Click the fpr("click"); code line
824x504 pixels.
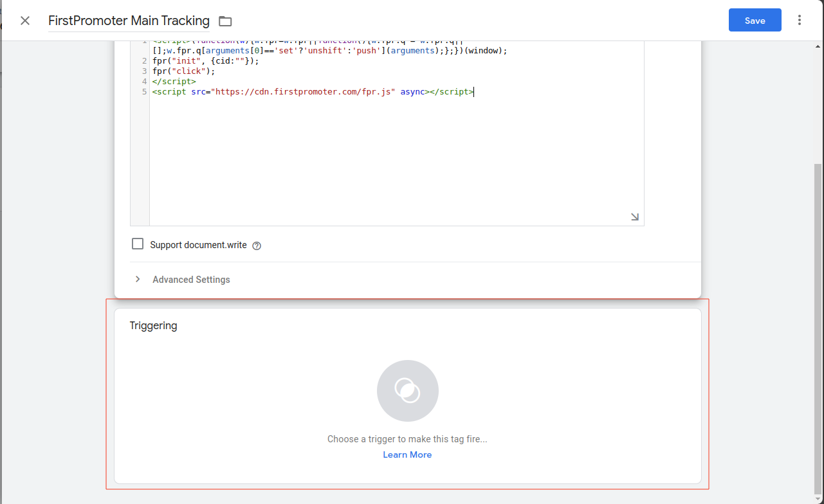pos(184,71)
